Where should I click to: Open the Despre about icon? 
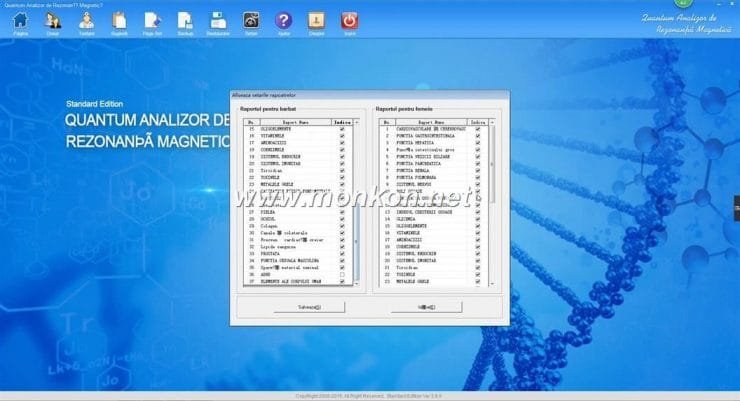click(x=317, y=21)
